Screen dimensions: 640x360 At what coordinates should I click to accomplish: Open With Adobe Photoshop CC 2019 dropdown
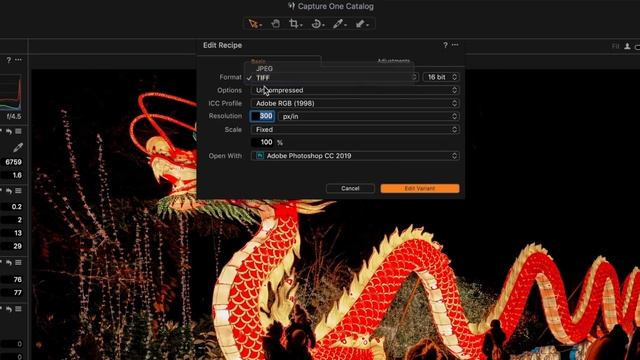[355, 156]
